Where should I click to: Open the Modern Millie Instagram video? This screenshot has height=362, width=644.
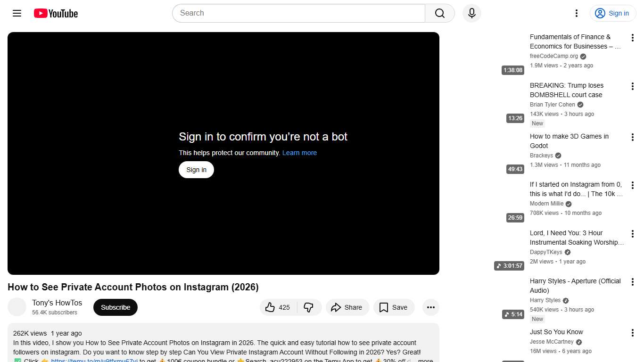[x=575, y=189]
